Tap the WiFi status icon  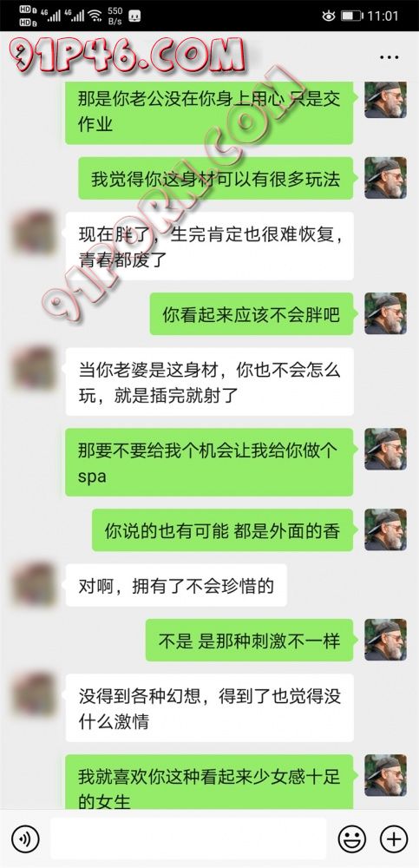pyautogui.click(x=95, y=16)
